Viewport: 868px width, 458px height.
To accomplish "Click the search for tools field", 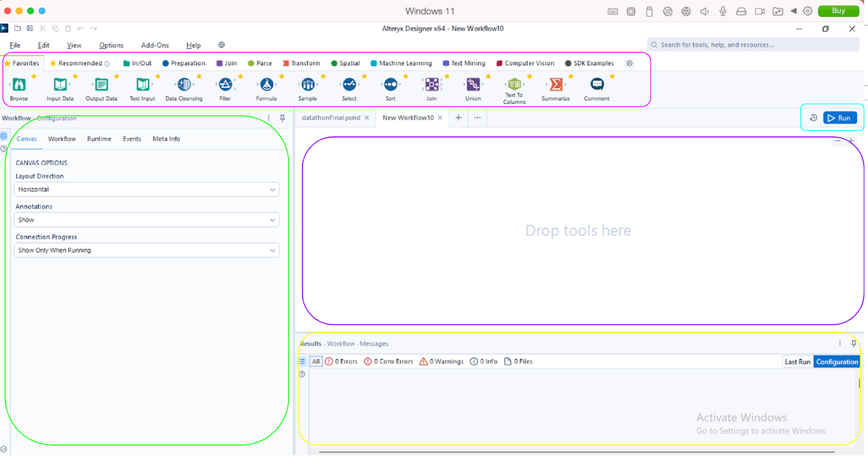I will [x=754, y=45].
